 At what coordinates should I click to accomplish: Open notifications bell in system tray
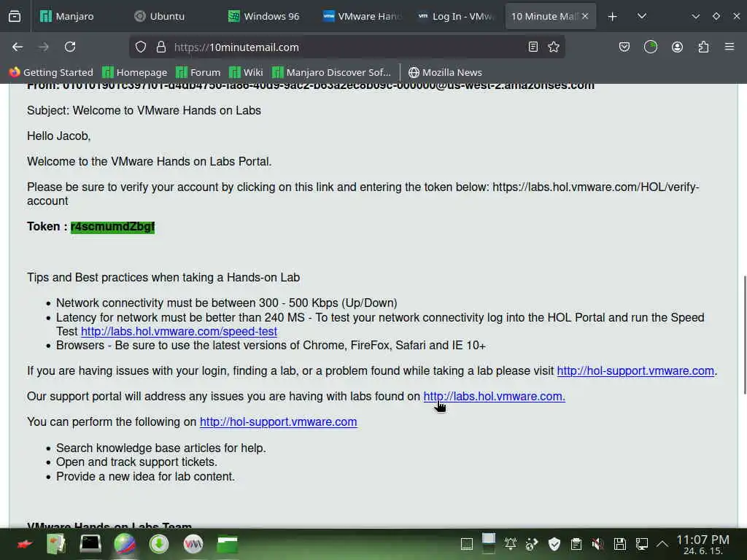(510, 544)
